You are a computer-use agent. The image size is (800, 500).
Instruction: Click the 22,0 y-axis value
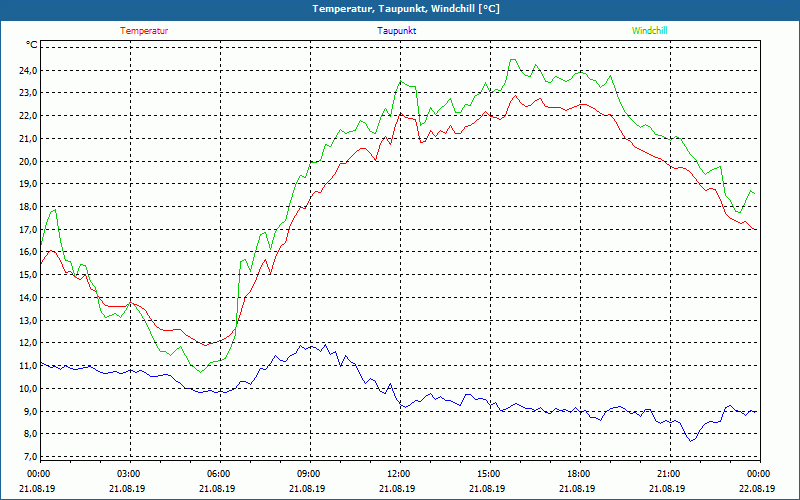[29, 116]
